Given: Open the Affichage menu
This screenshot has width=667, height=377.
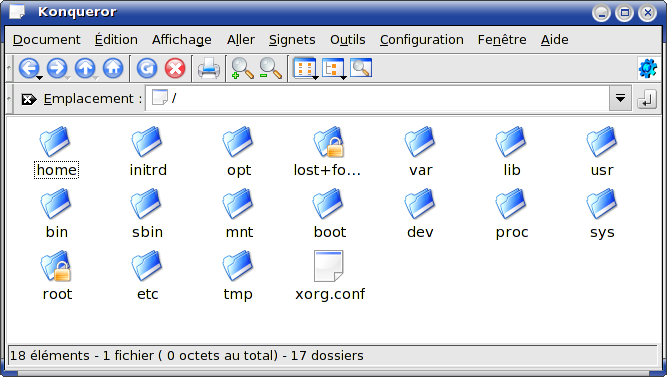Looking at the screenshot, I should (x=182, y=40).
